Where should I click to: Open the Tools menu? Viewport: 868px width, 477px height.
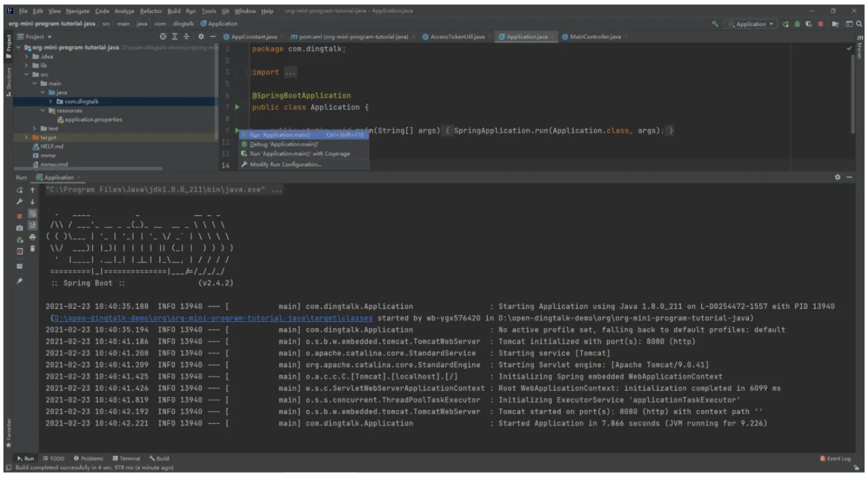point(209,11)
